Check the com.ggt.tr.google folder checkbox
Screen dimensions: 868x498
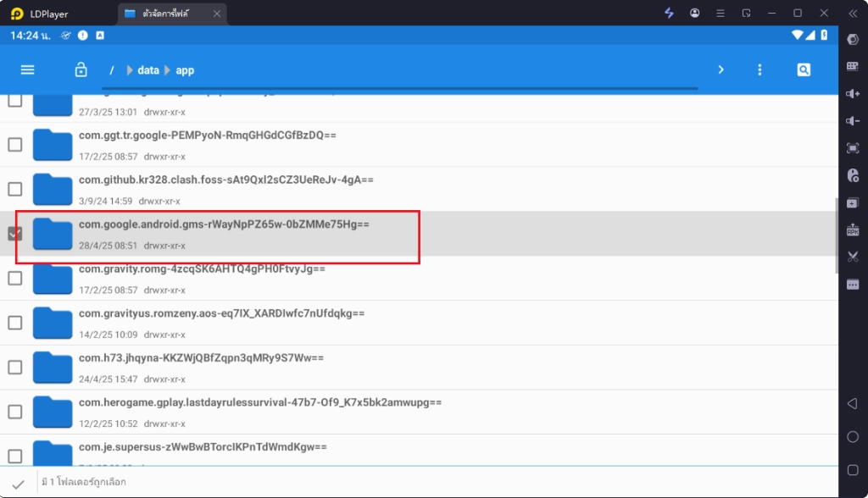(x=15, y=145)
